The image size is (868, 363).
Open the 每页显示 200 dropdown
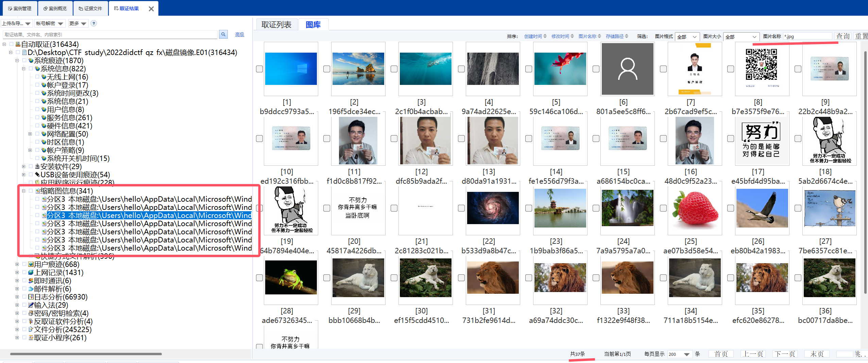679,354
